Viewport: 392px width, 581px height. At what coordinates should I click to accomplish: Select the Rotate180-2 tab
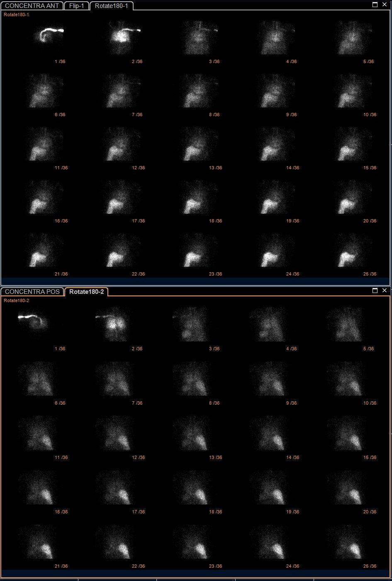point(86,292)
